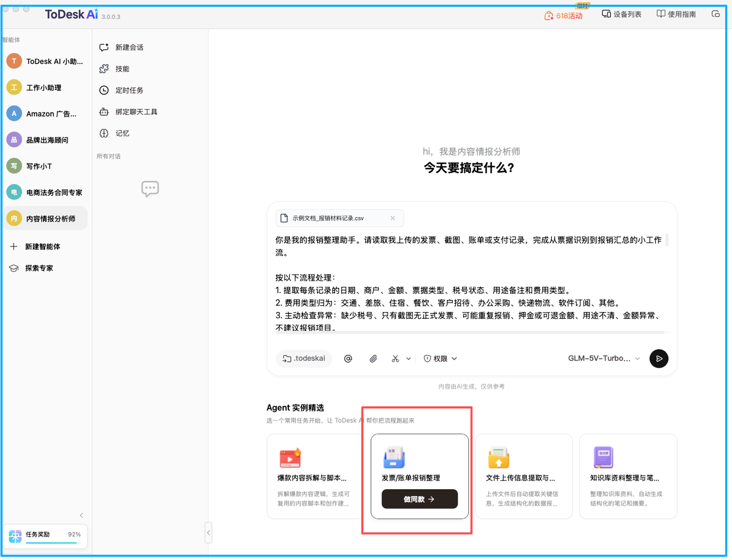
Task: Open 设备列表 device list
Action: point(622,14)
